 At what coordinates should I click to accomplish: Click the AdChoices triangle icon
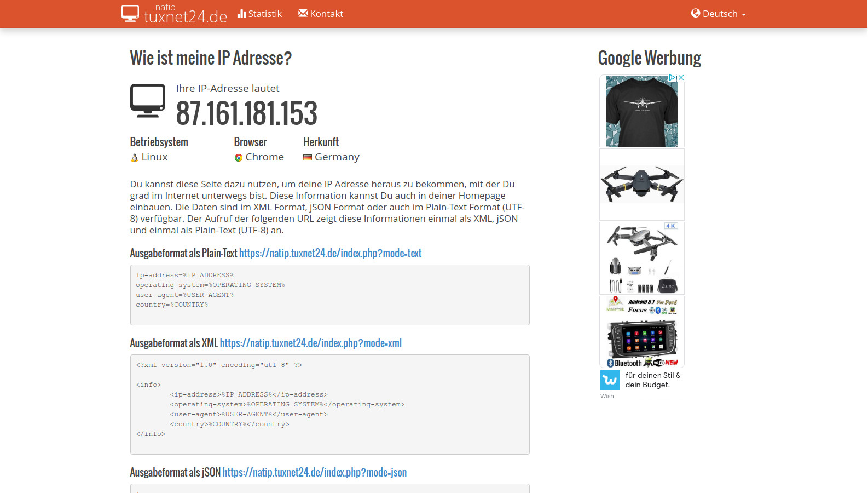[673, 78]
